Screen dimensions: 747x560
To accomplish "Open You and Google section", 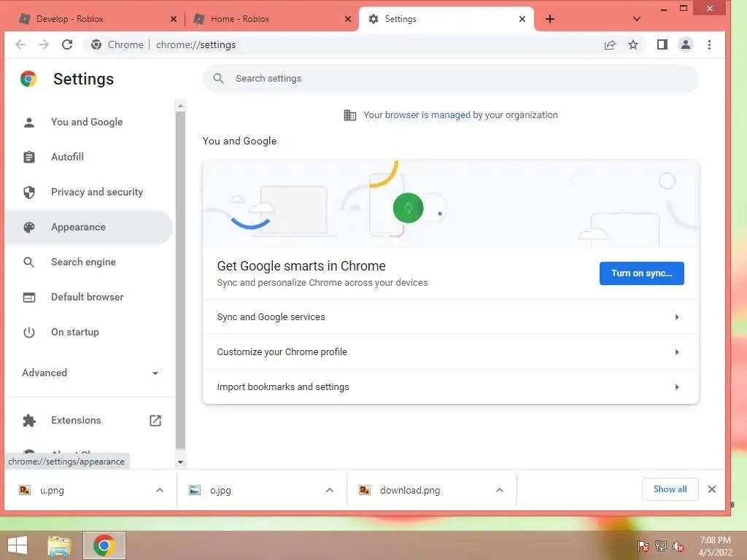I will coord(89,122).
